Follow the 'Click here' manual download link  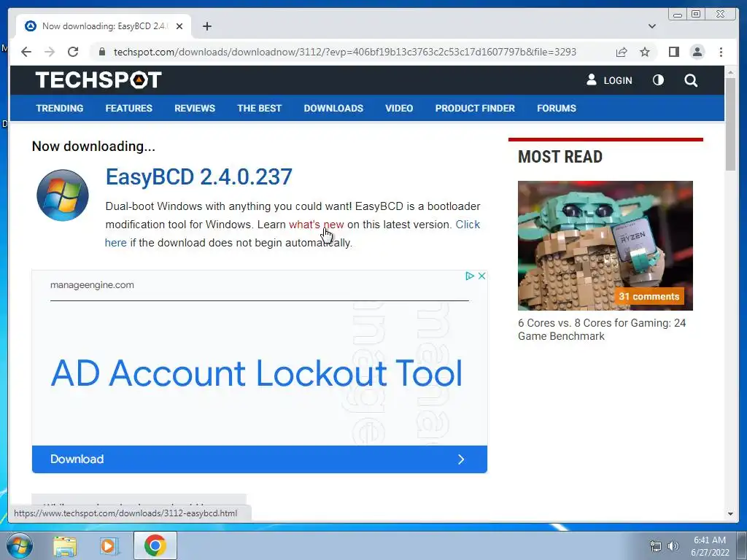468,225
